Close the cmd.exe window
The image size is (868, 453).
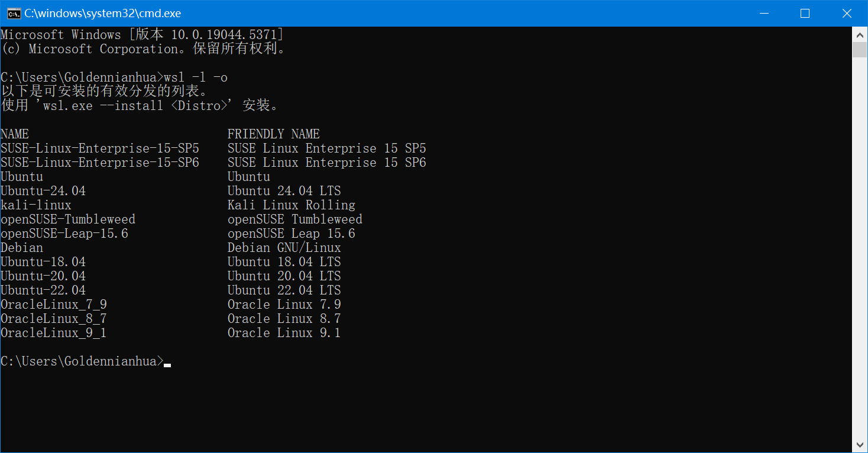point(846,13)
